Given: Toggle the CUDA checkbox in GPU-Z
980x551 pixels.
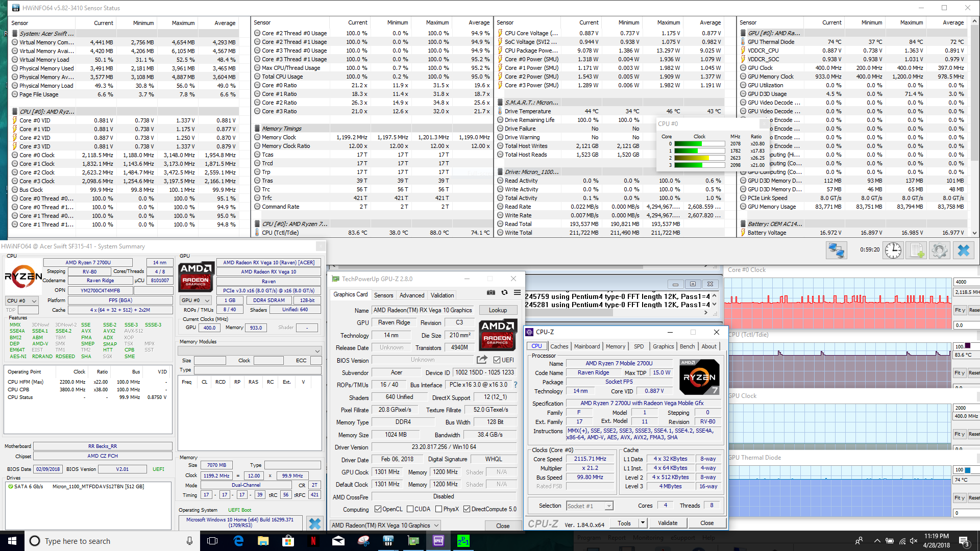Looking at the screenshot, I should (410, 509).
